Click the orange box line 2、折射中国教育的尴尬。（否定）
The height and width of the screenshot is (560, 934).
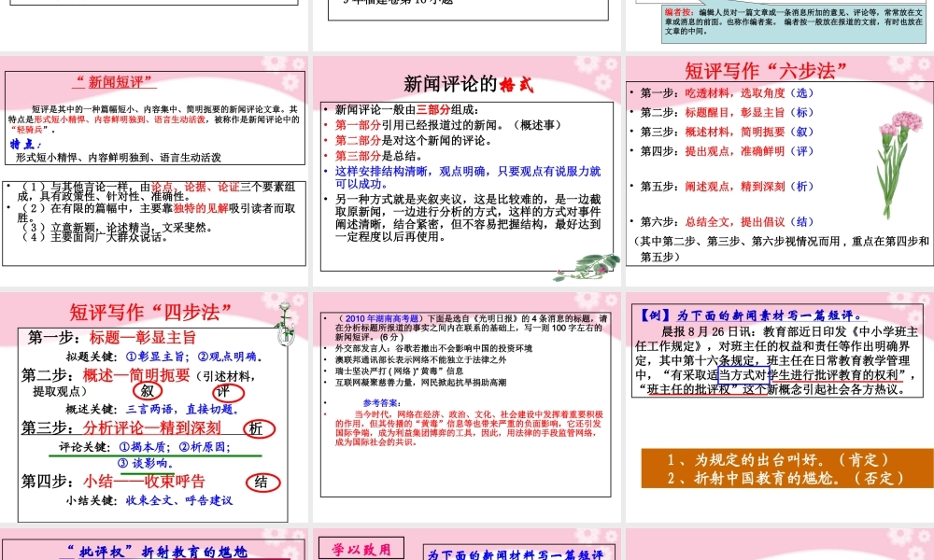786,479
